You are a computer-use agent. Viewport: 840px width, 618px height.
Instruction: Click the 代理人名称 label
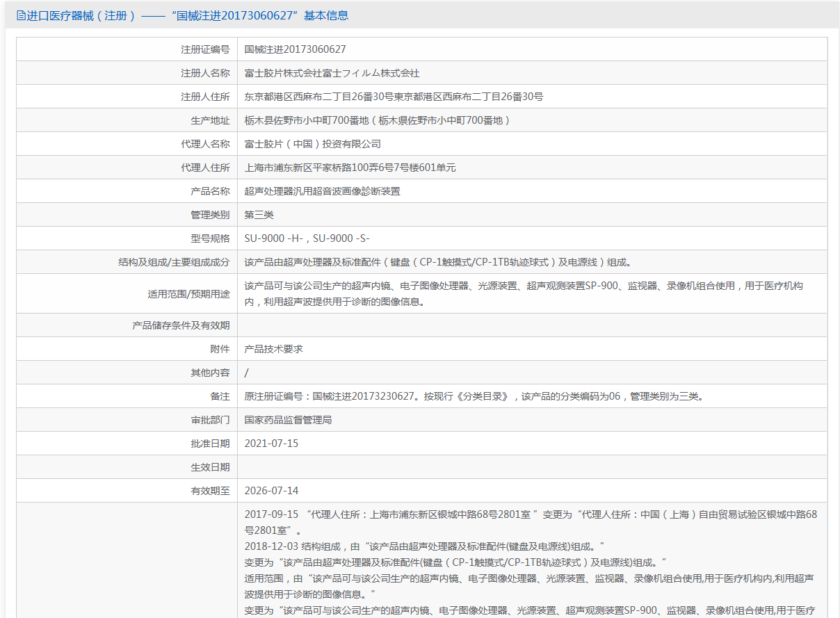[x=205, y=144]
